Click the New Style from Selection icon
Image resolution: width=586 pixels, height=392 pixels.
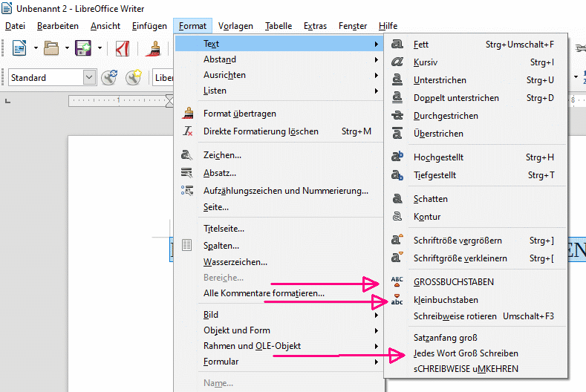134,77
